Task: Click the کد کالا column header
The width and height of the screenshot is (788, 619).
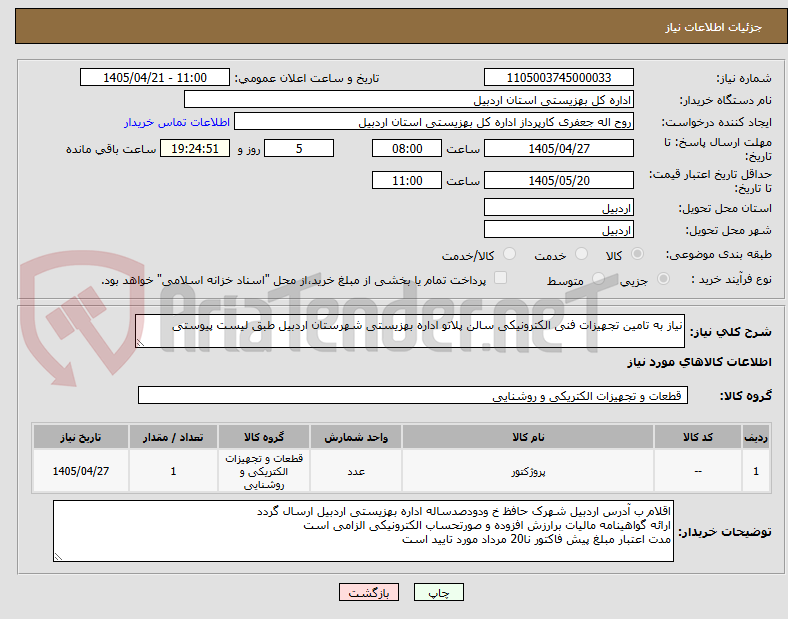Action: (698, 437)
